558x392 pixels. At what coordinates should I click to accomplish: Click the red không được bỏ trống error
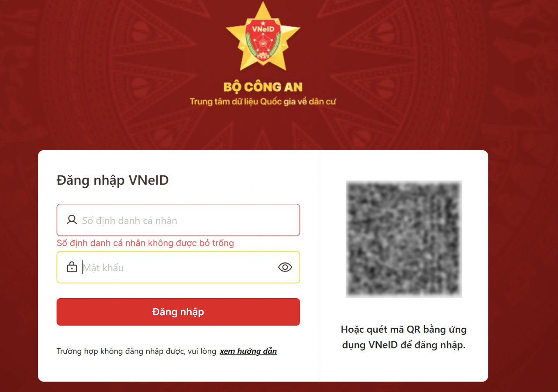[x=145, y=243]
